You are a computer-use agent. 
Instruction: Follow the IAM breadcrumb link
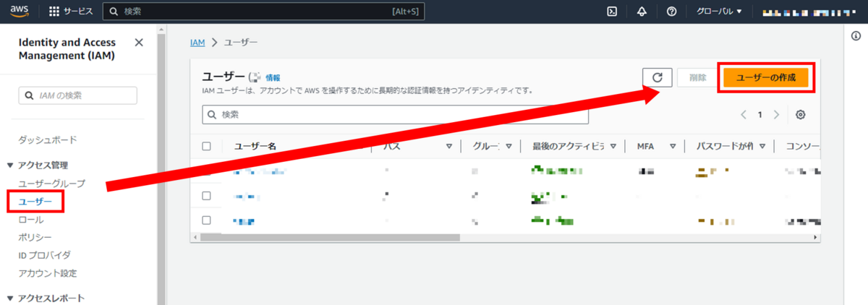click(x=197, y=43)
